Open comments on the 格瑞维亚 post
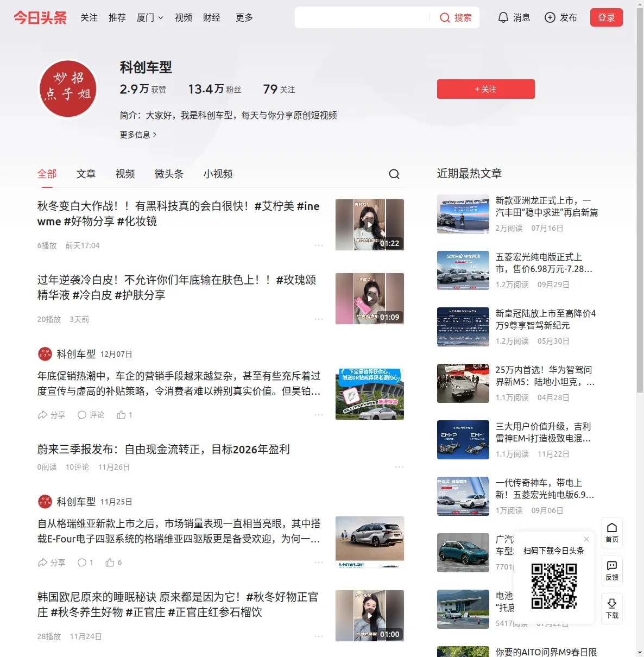This screenshot has height=657, width=644. pos(85,563)
